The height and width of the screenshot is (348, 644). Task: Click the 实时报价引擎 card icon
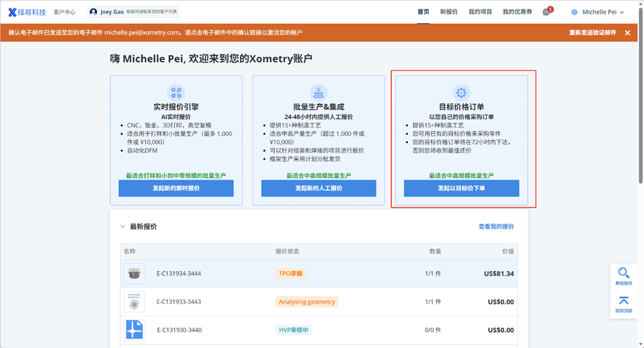(176, 92)
